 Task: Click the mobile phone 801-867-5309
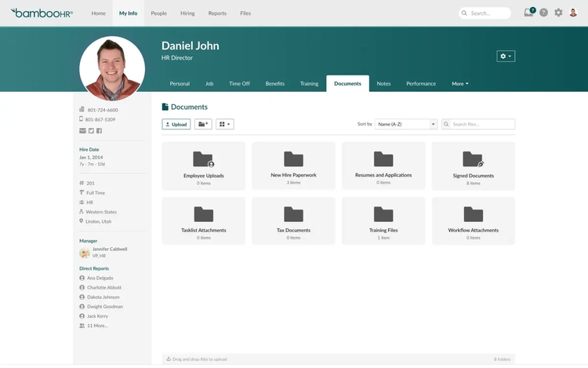(x=100, y=119)
